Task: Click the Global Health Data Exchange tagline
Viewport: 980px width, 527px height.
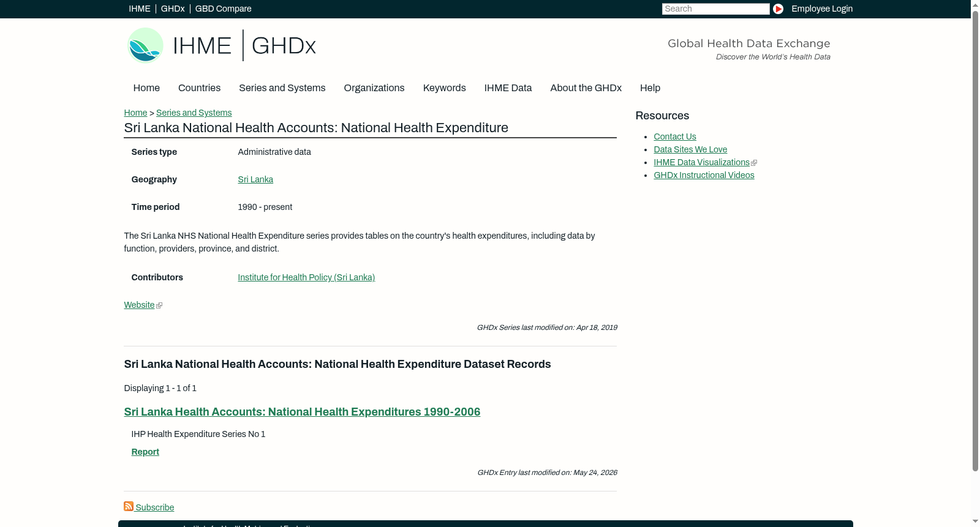Action: coord(748,43)
